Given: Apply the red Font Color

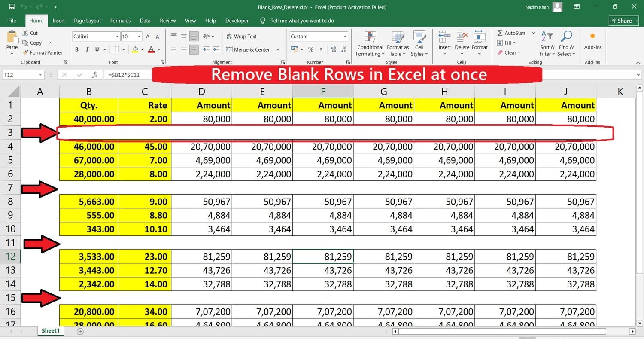Looking at the screenshot, I should [151, 49].
